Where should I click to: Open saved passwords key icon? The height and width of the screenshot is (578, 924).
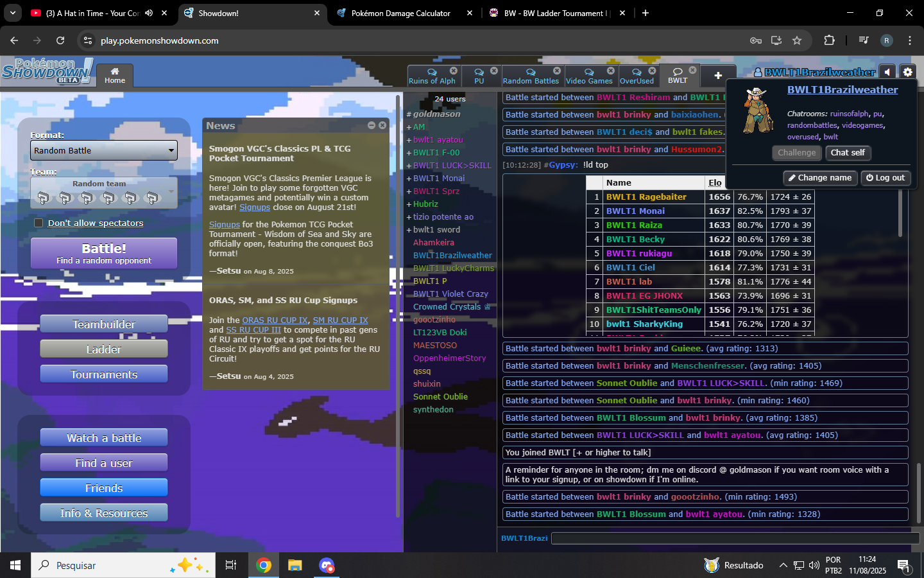(756, 40)
